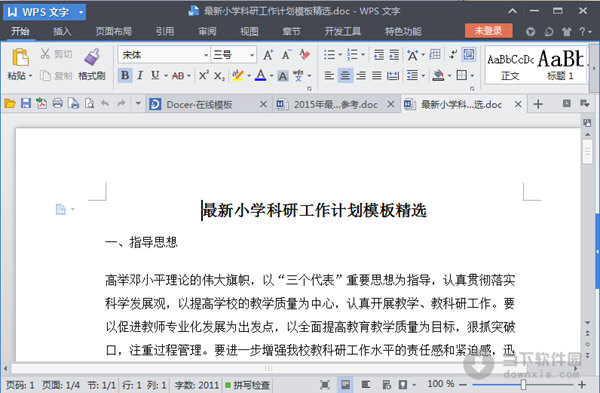Apply subscript formatting

219,76
